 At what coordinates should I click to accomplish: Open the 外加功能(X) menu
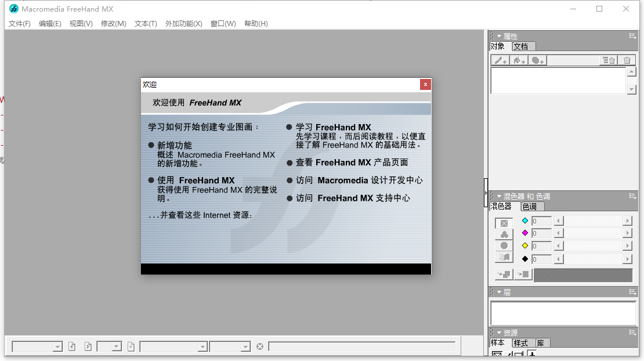(x=183, y=23)
